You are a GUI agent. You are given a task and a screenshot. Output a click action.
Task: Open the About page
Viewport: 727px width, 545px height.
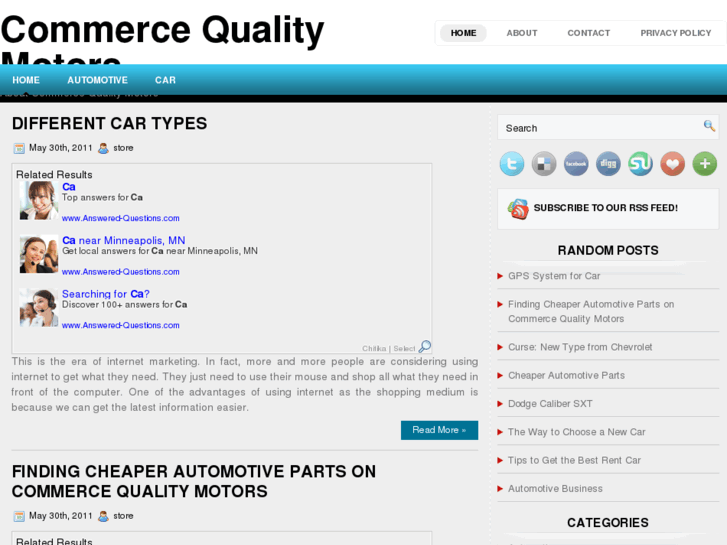(522, 33)
